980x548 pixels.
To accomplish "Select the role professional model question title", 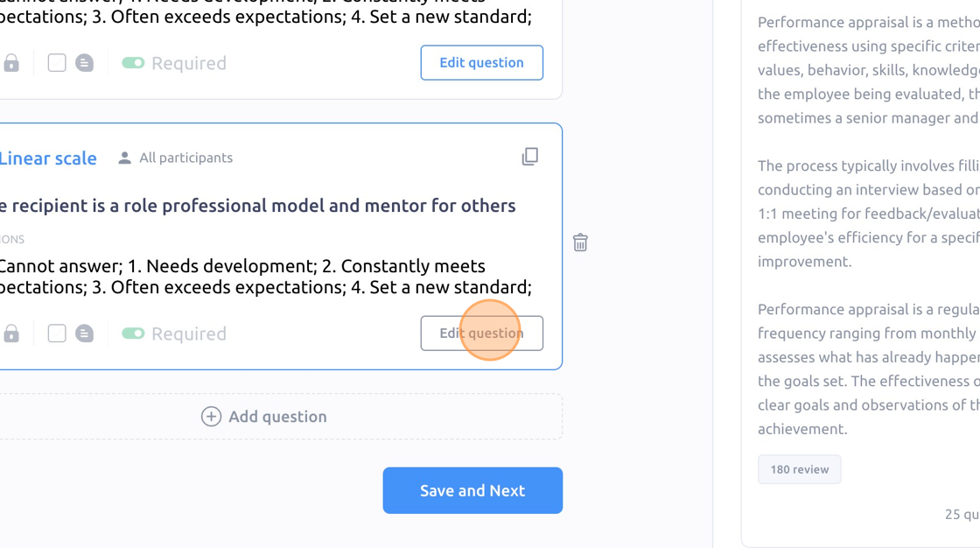I will point(257,206).
